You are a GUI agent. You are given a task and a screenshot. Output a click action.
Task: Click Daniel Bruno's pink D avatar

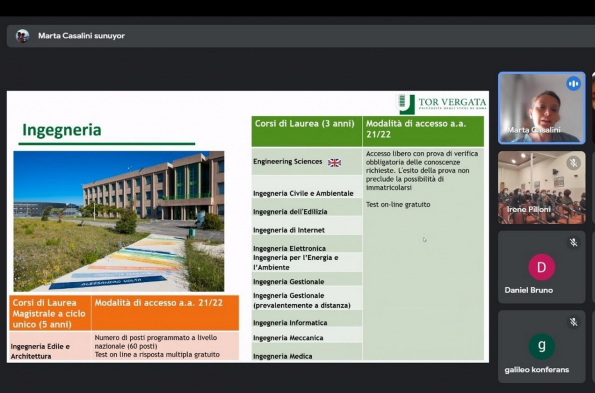coord(541,267)
